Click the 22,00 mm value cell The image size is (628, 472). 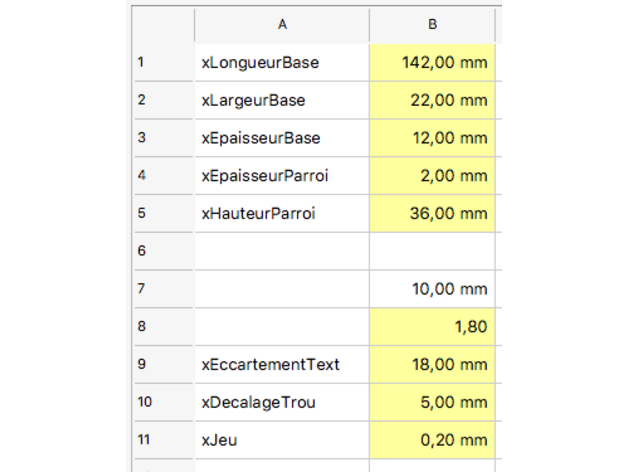coord(432,100)
